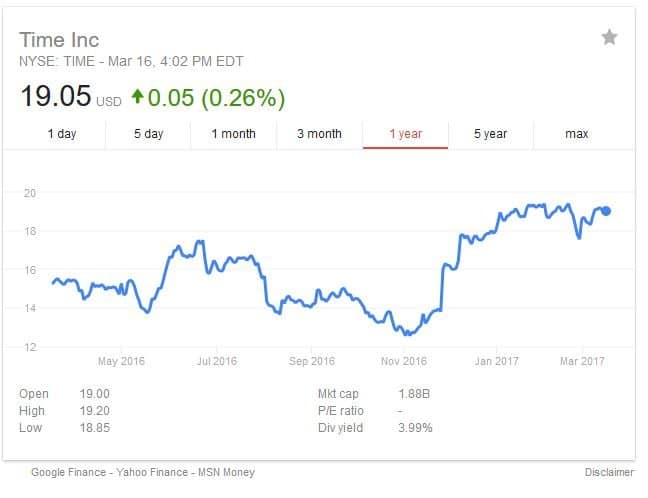Image resolution: width=648 pixels, height=498 pixels.
Task: Click the Mkt cap 1.88B value
Action: [x=414, y=393]
